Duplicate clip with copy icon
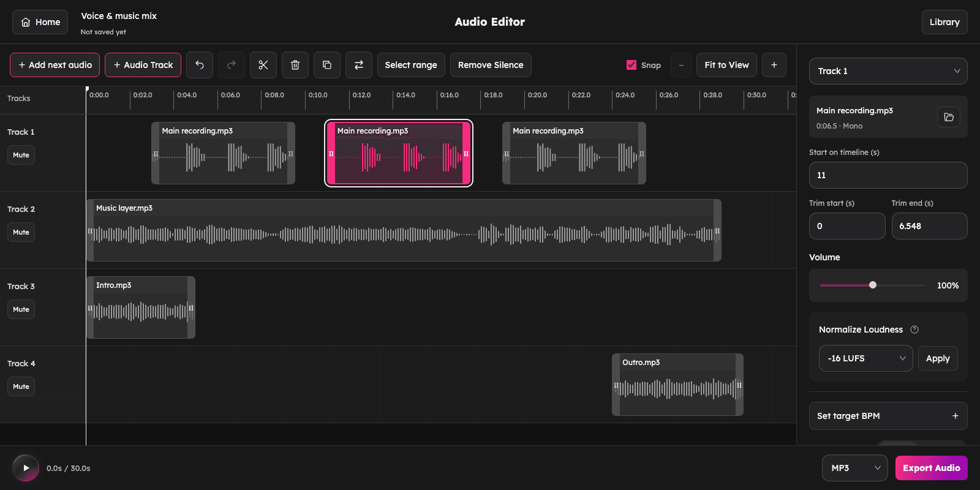 pos(327,65)
